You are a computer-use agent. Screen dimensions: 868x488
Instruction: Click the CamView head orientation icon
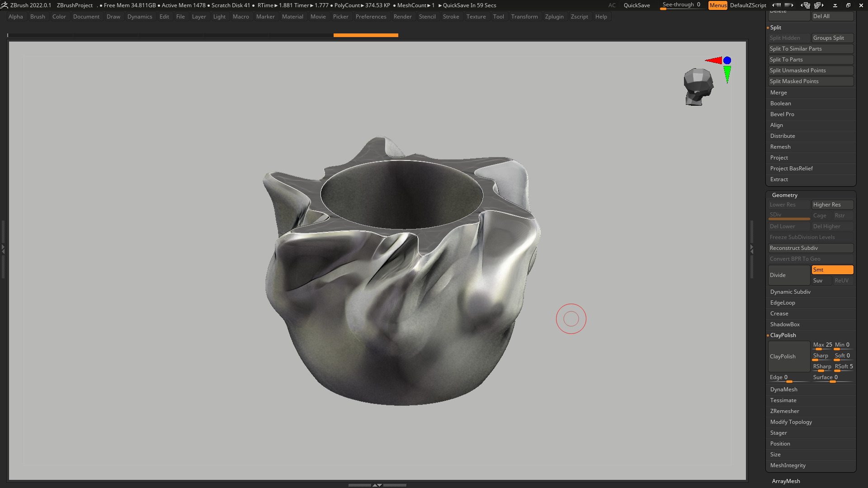pyautogui.click(x=698, y=86)
